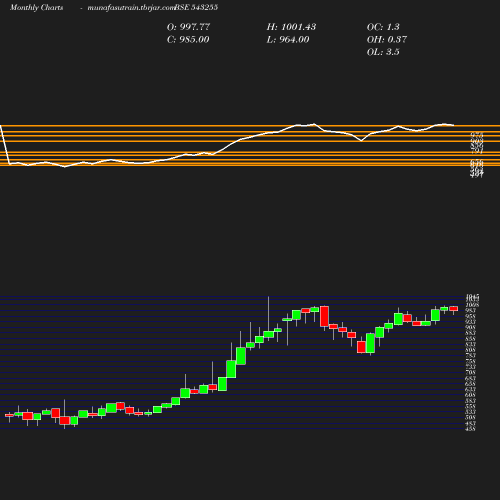Click the 908 price axis label
The height and width of the screenshot is (500, 500).
click(x=470, y=327)
